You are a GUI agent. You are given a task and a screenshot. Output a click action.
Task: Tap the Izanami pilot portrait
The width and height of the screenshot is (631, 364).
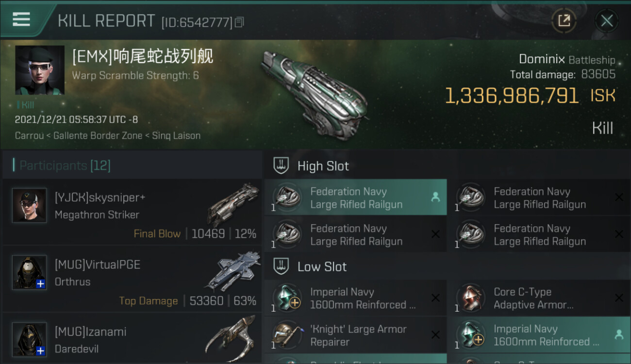(30, 339)
